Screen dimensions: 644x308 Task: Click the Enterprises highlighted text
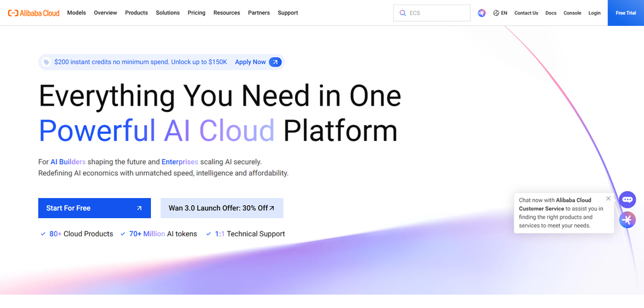180,162
